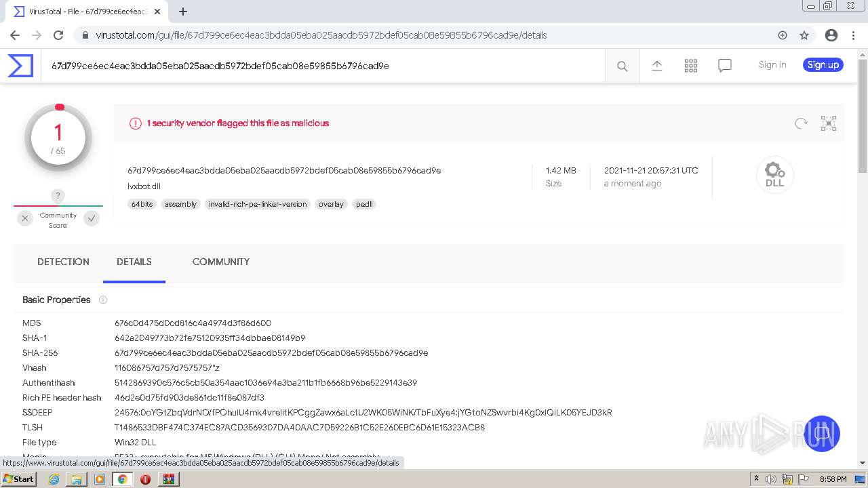Open Chrome three-dot menu
Screen dimensions: 868x488
point(852,35)
